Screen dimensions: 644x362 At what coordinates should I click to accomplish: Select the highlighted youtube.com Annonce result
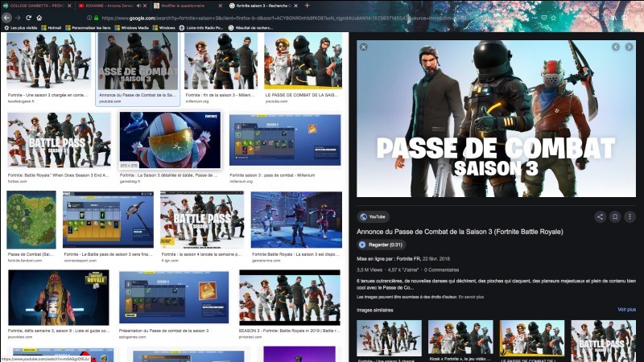click(x=138, y=62)
